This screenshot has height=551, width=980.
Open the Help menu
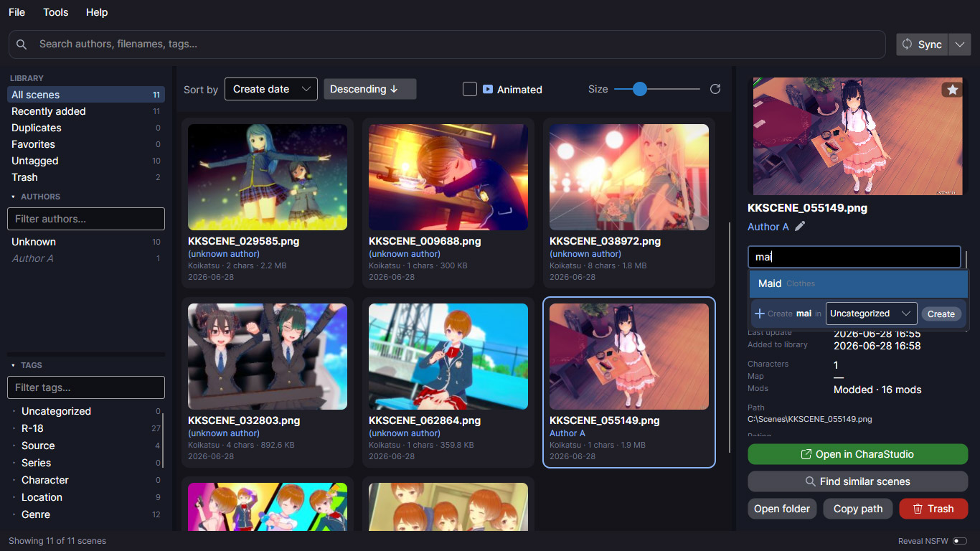pos(97,12)
